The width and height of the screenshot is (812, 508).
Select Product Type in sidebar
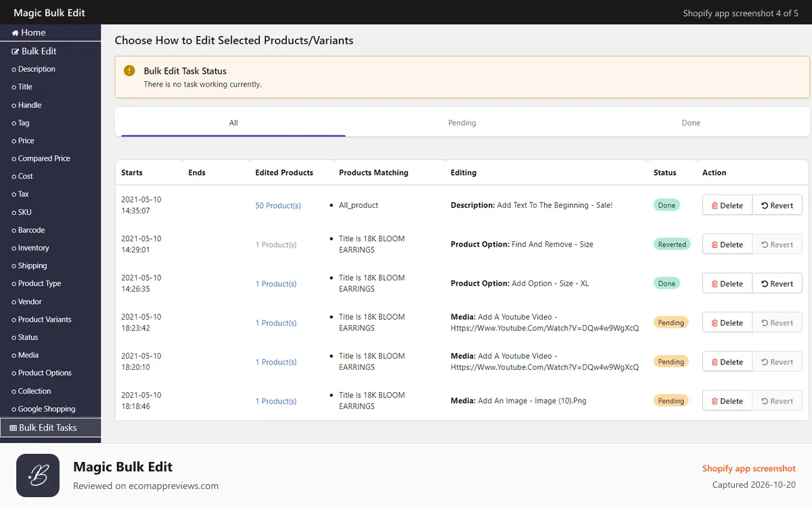point(37,283)
